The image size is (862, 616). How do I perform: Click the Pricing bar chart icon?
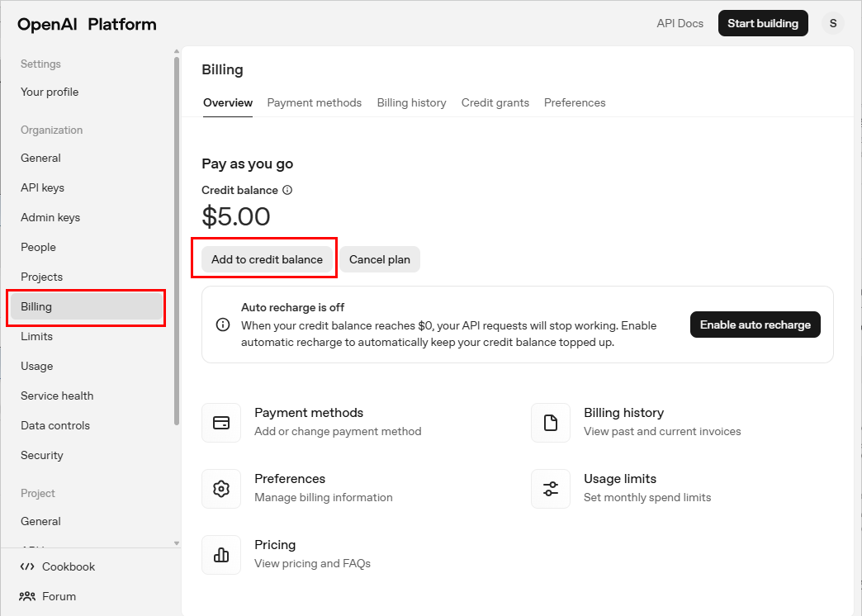(x=221, y=555)
